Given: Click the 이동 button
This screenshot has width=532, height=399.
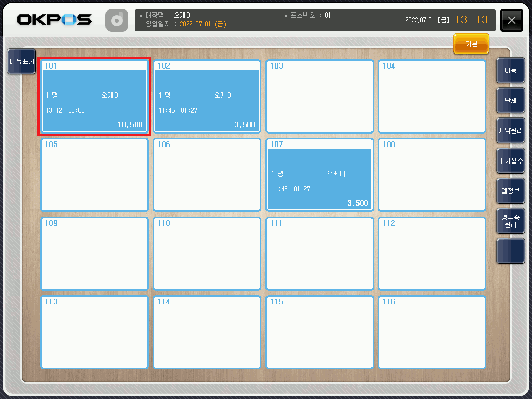Looking at the screenshot, I should (x=510, y=70).
